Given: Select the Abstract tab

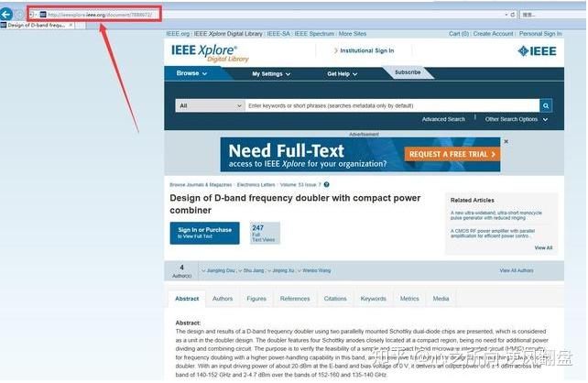Looking at the screenshot, I should (x=187, y=299).
